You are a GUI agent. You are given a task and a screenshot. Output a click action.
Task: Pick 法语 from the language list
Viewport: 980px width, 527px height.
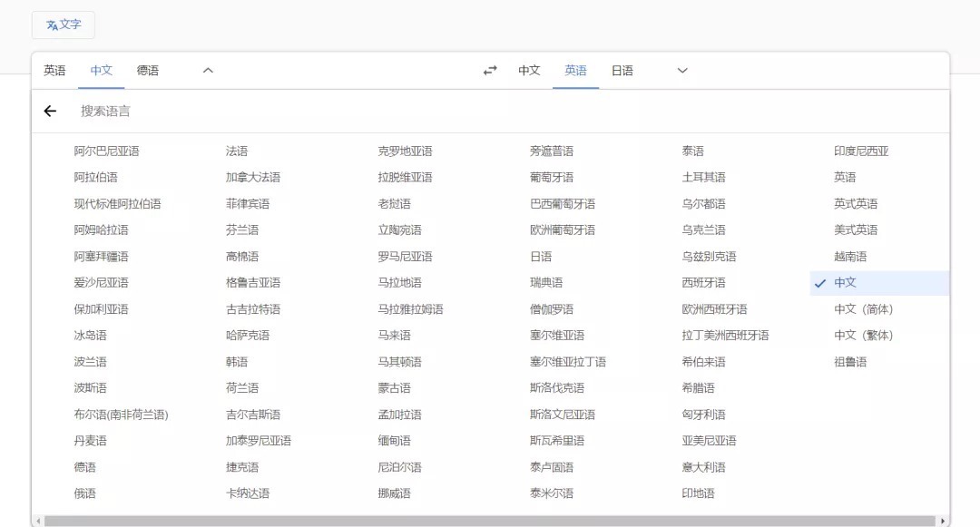[x=237, y=151]
